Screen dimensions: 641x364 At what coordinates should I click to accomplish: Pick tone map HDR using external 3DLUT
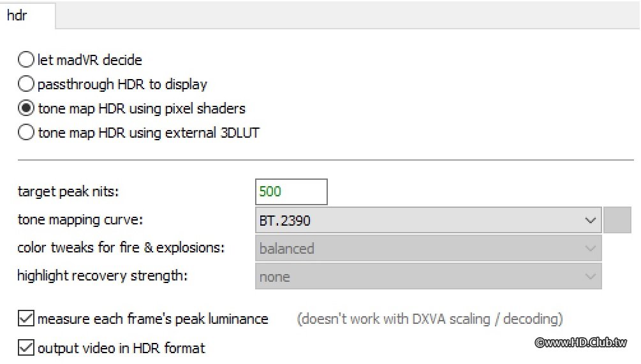(x=26, y=133)
